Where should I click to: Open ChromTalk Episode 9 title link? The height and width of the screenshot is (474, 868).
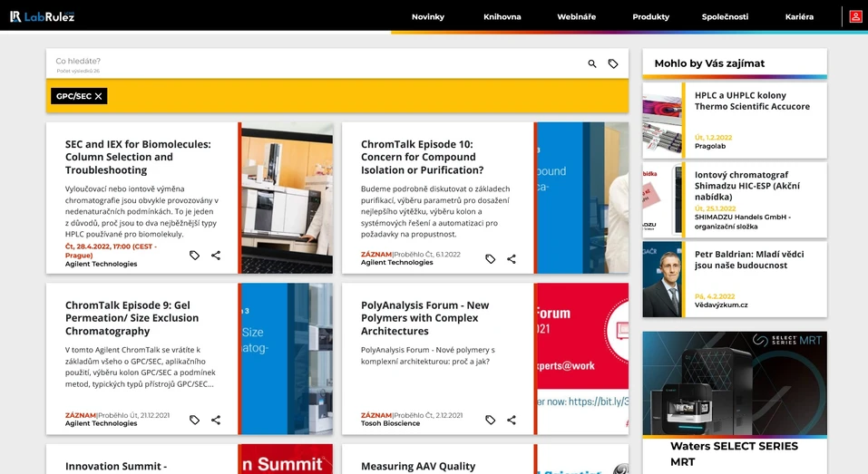132,318
